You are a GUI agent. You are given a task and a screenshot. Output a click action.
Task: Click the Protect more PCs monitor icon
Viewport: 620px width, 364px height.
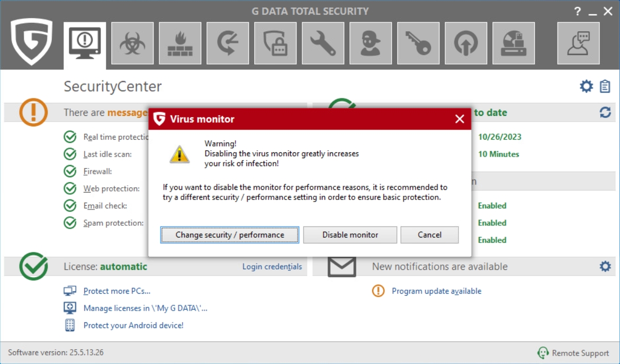point(70,291)
